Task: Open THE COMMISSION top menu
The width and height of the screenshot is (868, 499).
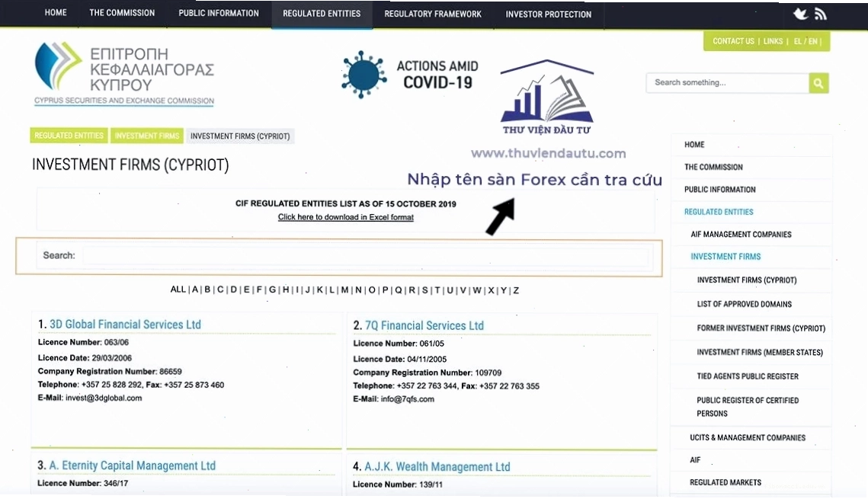Action: pos(122,12)
